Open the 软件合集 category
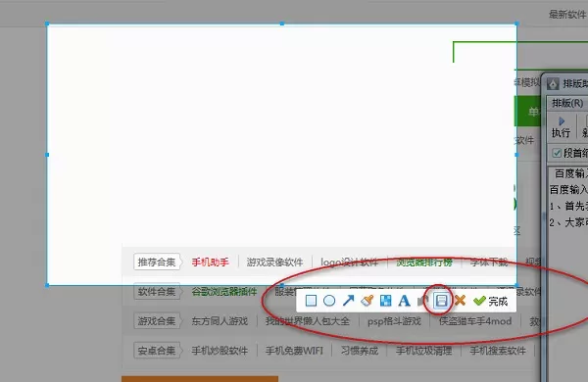The image size is (588, 382). pos(157,291)
